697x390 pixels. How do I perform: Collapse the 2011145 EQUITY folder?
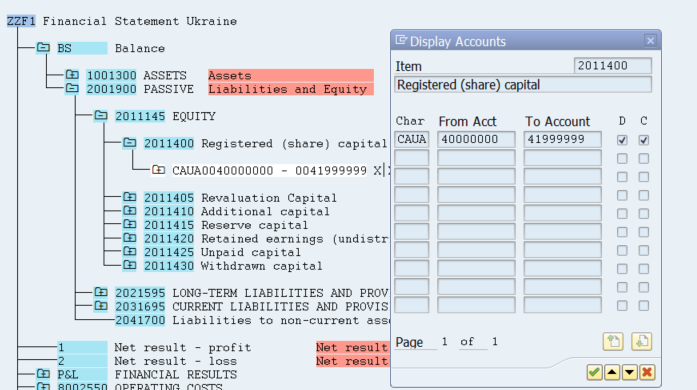tap(101, 116)
